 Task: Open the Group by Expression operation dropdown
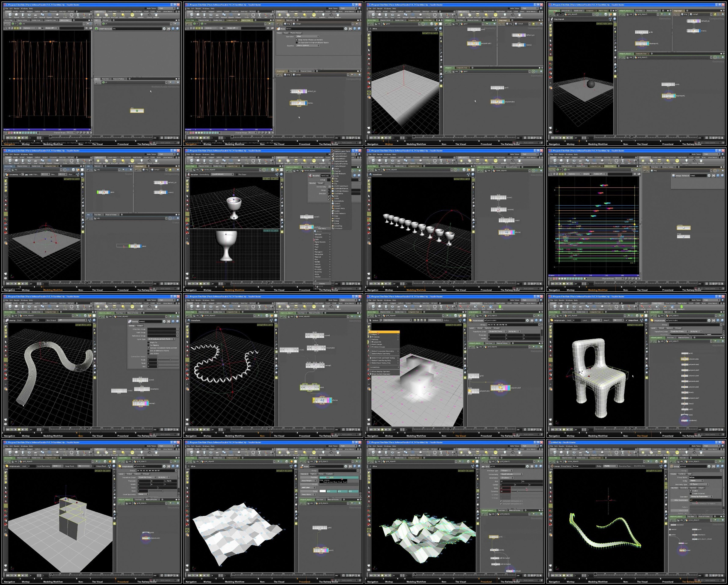tap(701, 496)
